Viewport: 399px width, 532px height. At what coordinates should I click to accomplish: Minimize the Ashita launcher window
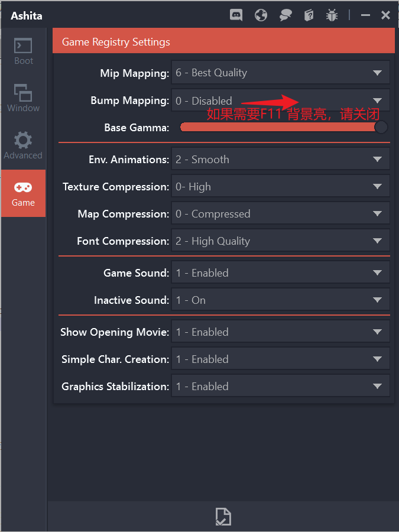(x=366, y=15)
